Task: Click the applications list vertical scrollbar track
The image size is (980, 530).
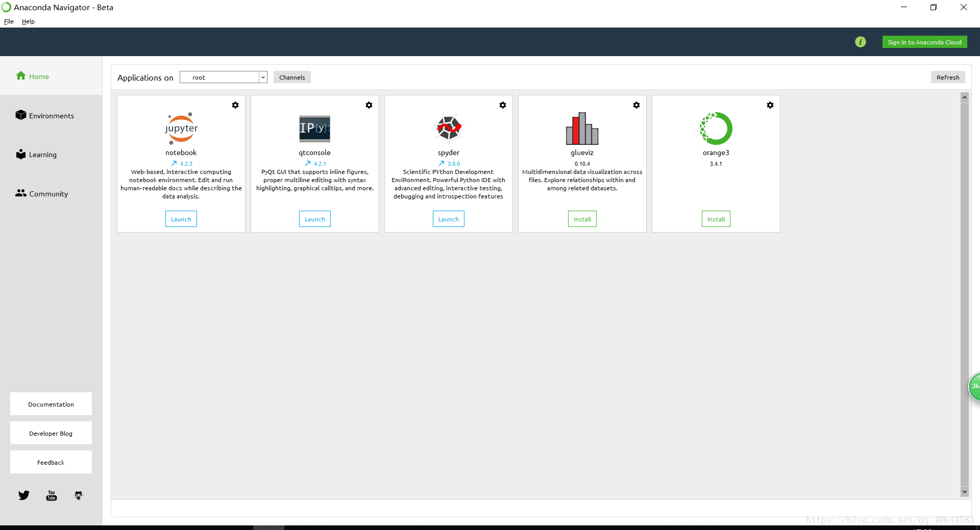Action: pyautogui.click(x=965, y=294)
